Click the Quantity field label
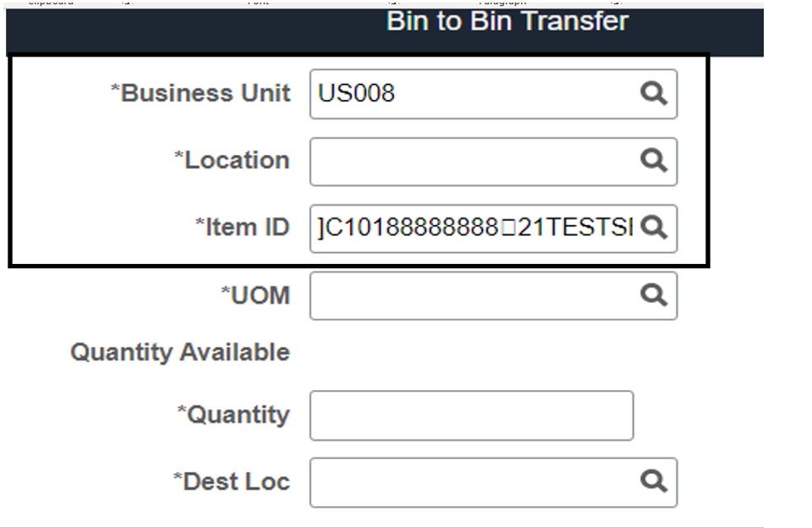The height and width of the screenshot is (528, 812). pos(233,415)
